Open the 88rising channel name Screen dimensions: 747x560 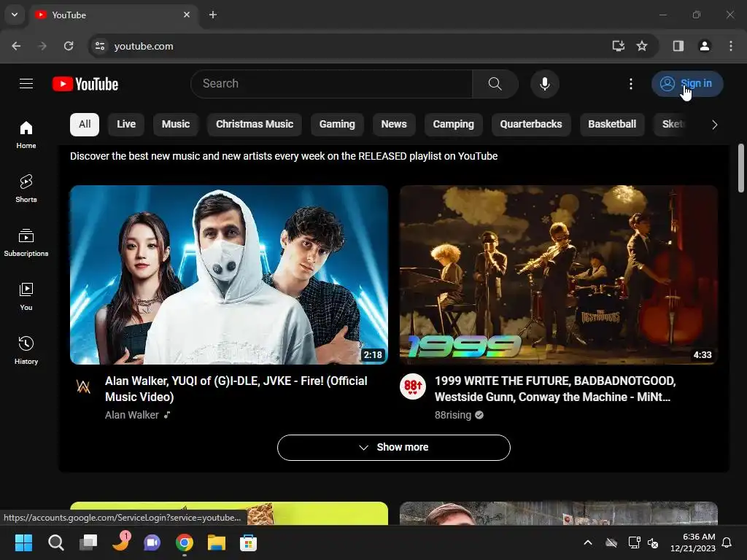[x=452, y=415]
